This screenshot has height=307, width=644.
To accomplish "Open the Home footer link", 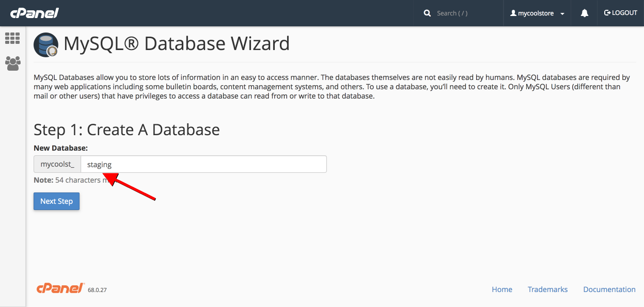I will tap(501, 289).
